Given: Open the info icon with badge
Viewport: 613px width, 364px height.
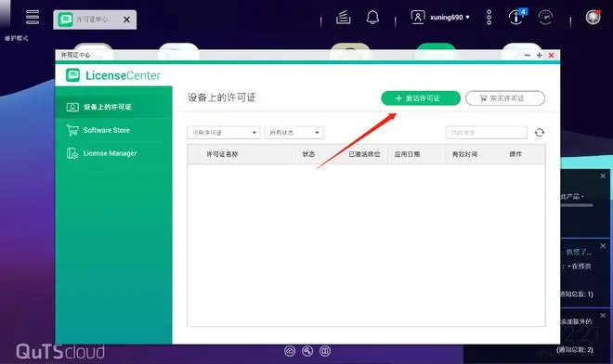Looking at the screenshot, I should tap(516, 18).
